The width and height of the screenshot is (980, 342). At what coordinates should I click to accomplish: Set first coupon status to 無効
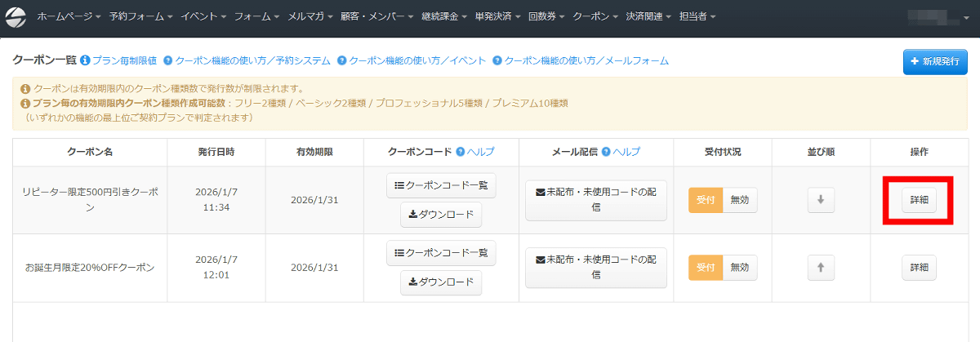click(x=739, y=200)
